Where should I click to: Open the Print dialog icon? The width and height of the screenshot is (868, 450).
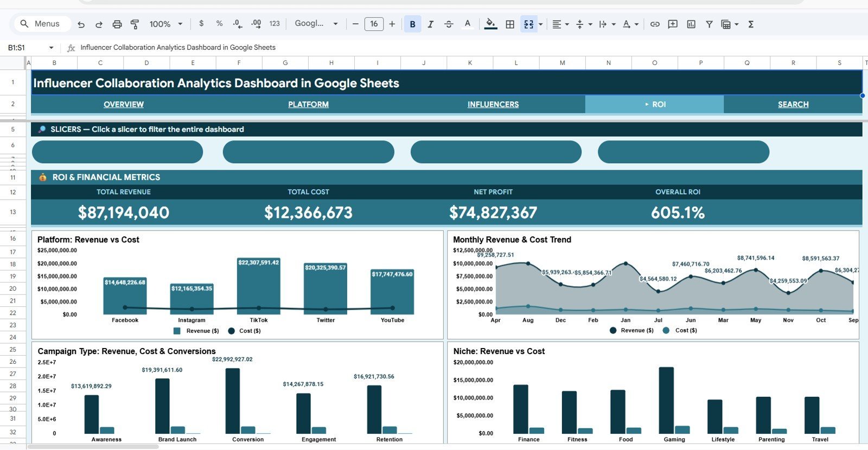pos(117,24)
